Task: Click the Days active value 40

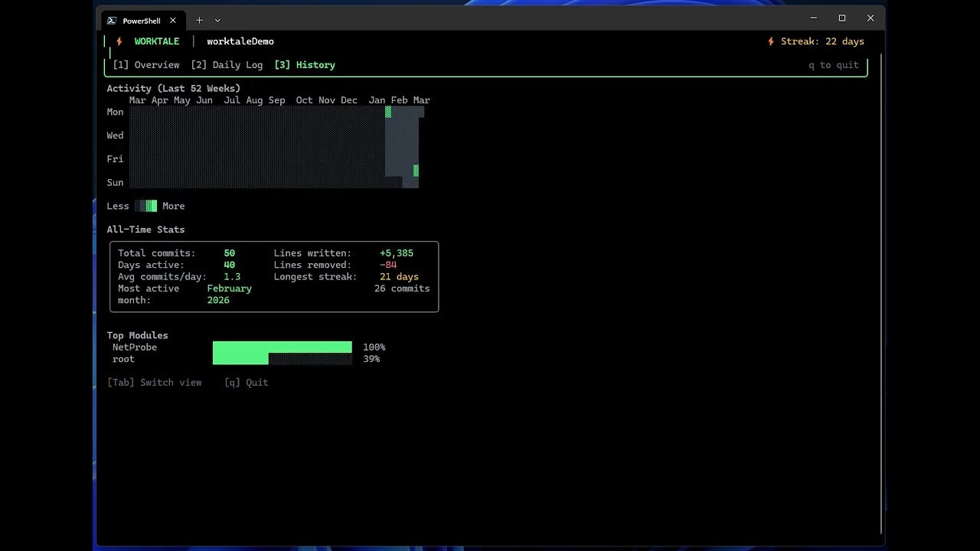Action: (x=230, y=265)
